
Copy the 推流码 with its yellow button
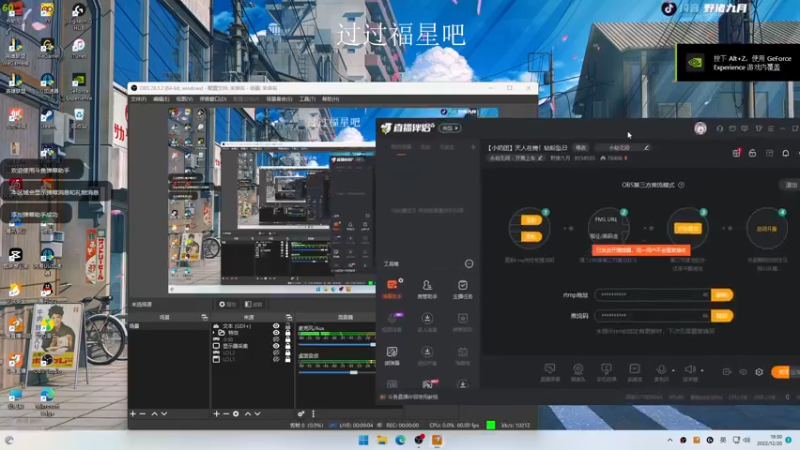pyautogui.click(x=721, y=316)
